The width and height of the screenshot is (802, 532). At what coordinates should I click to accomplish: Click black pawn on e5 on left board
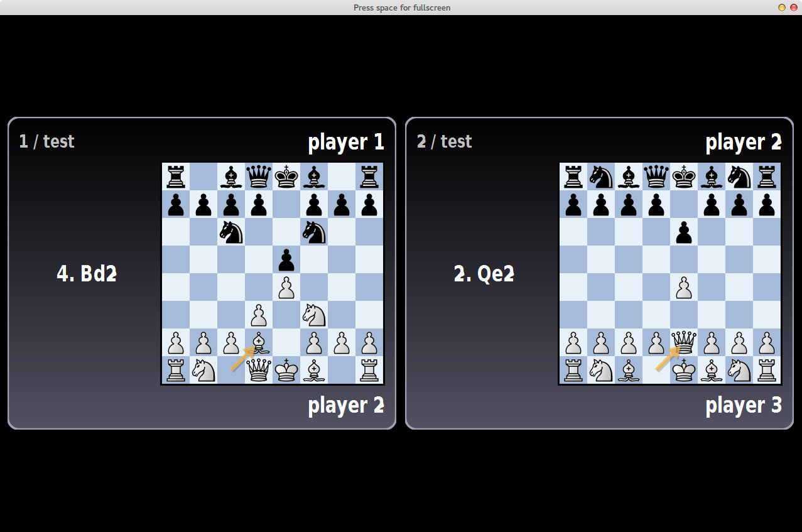pos(286,259)
